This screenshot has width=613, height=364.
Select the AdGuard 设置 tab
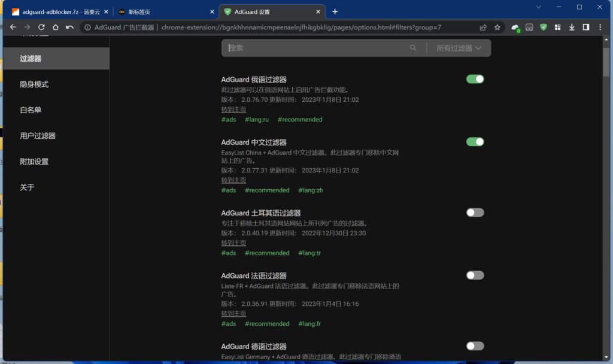pos(272,12)
